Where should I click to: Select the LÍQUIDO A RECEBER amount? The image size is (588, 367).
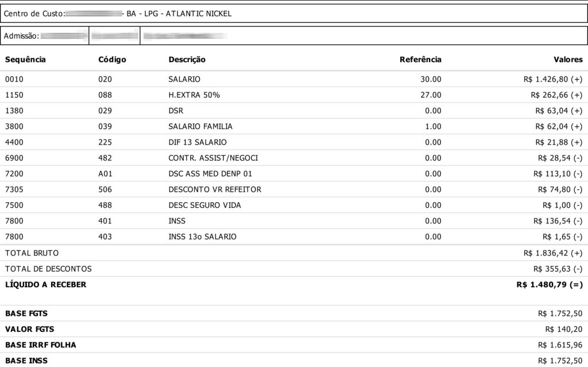pyautogui.click(x=550, y=284)
